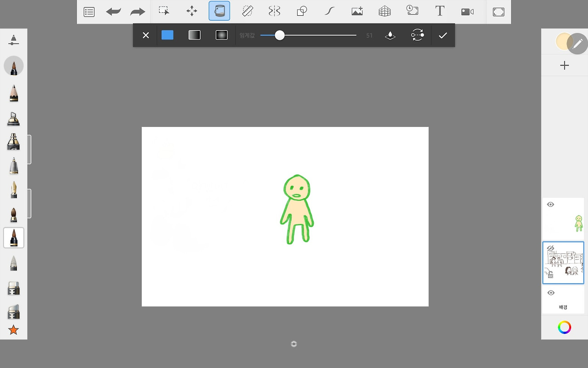This screenshot has height=368, width=588.
Task: Select the Text tool
Action: 440,11
